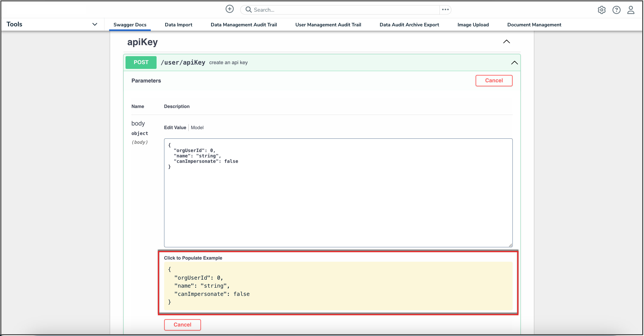Open the help question mark icon

pos(616,10)
